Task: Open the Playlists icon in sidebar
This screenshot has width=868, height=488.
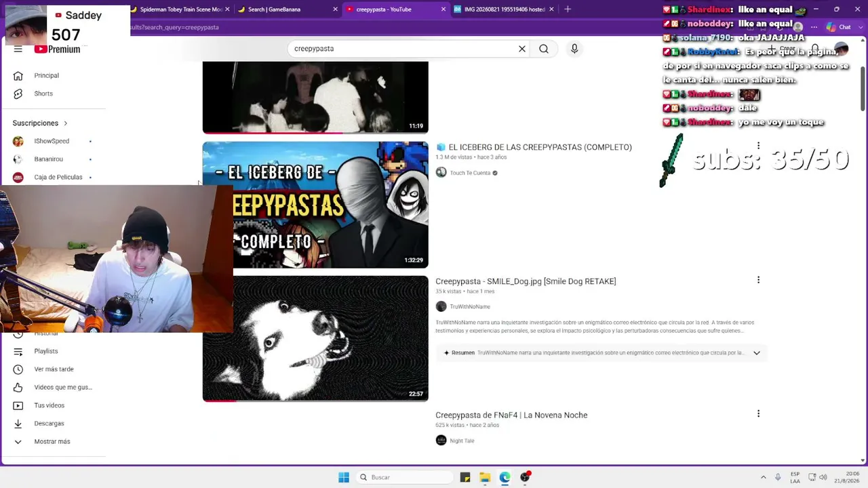Action: (18, 351)
